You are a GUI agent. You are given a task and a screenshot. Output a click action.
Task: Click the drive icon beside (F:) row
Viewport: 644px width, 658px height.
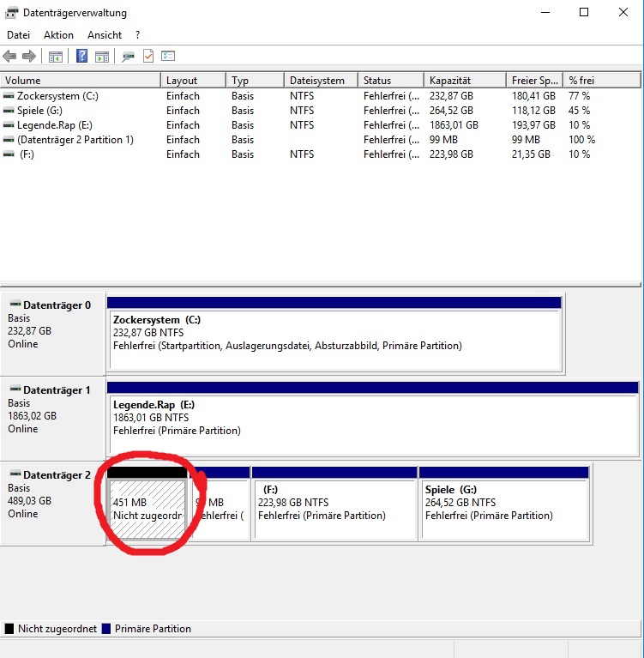[x=9, y=154]
